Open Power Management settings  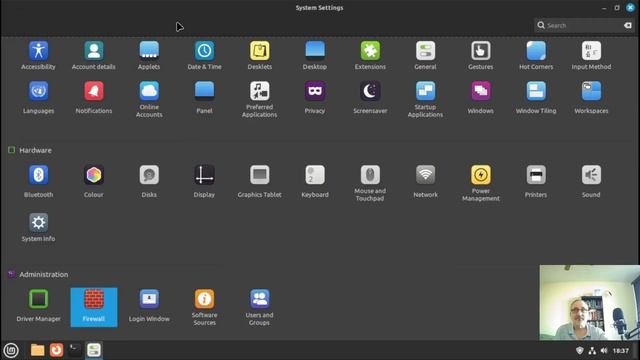480,184
